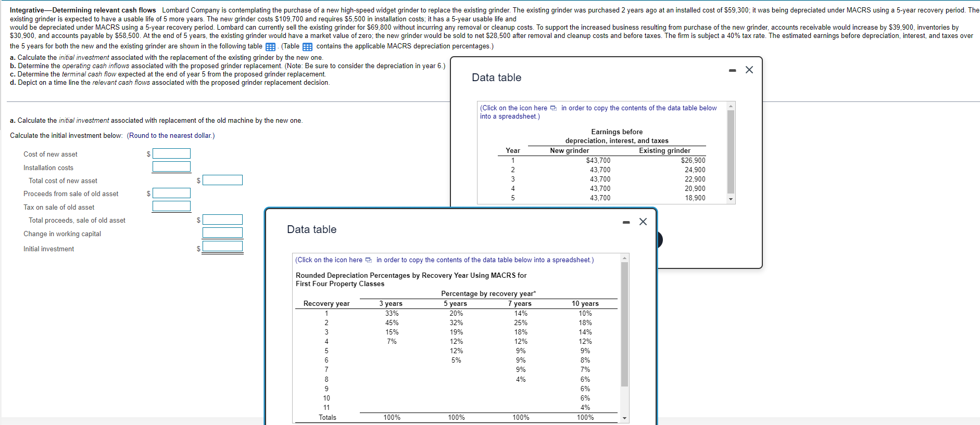Click the 'Existing grinder' column header
Screen dimensions: 980x425
click(665, 151)
